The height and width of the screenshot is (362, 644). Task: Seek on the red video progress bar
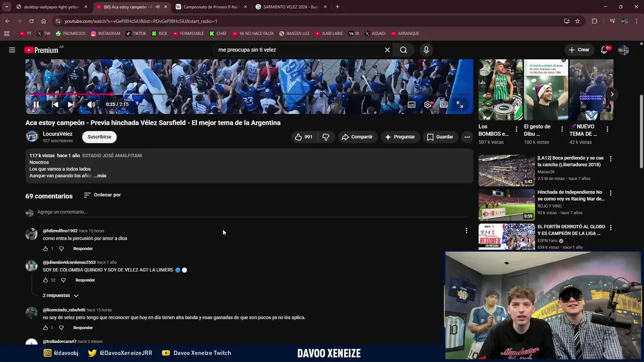tap(249, 94)
